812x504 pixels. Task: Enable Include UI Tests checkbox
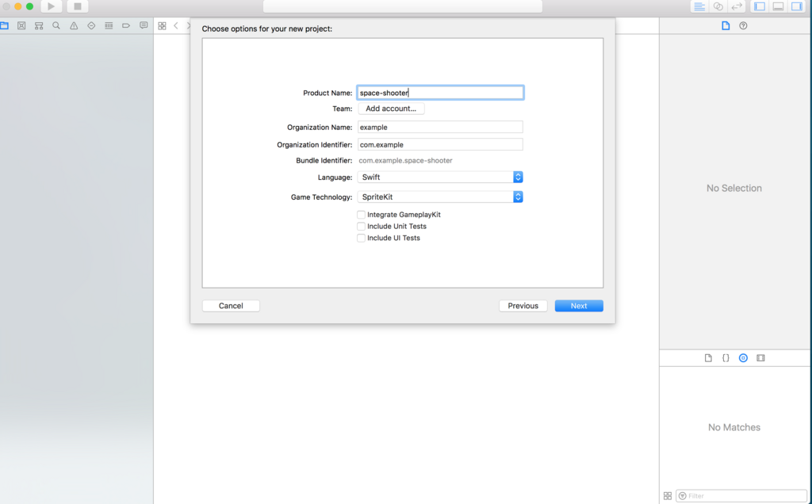pyautogui.click(x=361, y=238)
